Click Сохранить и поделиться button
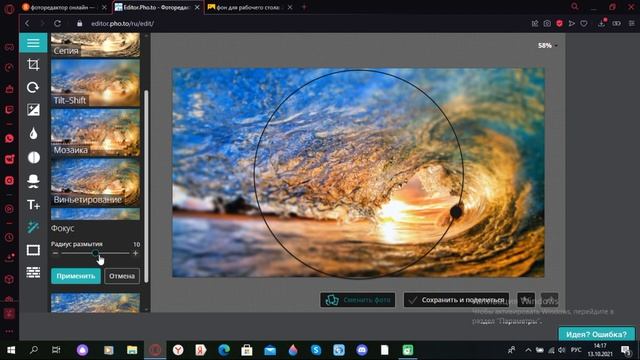Viewport: 640px width, 360px height. click(x=456, y=300)
